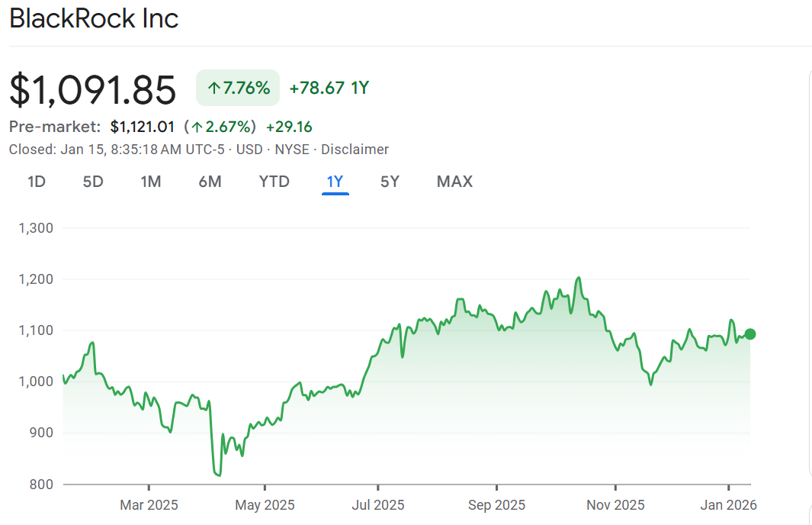Click the chart's lowest dip near April 2025

pyautogui.click(x=219, y=475)
